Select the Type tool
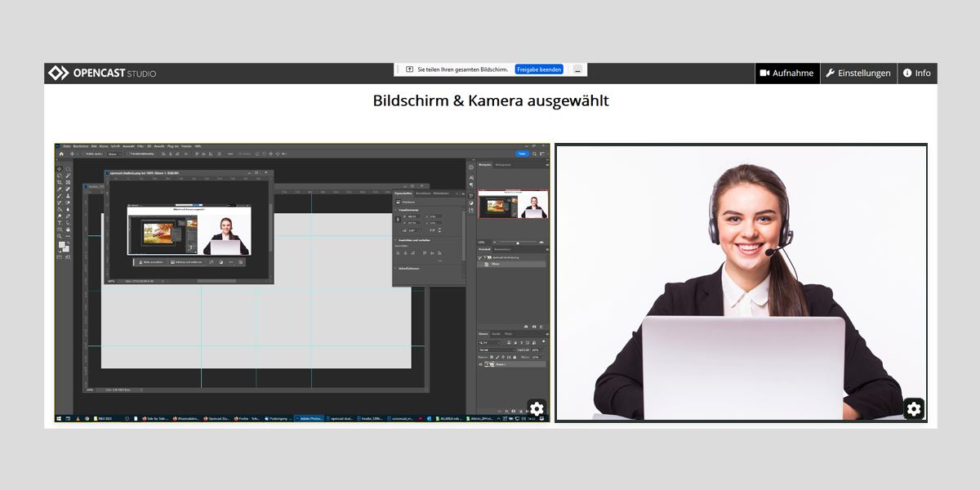The image size is (980, 490). tap(59, 224)
